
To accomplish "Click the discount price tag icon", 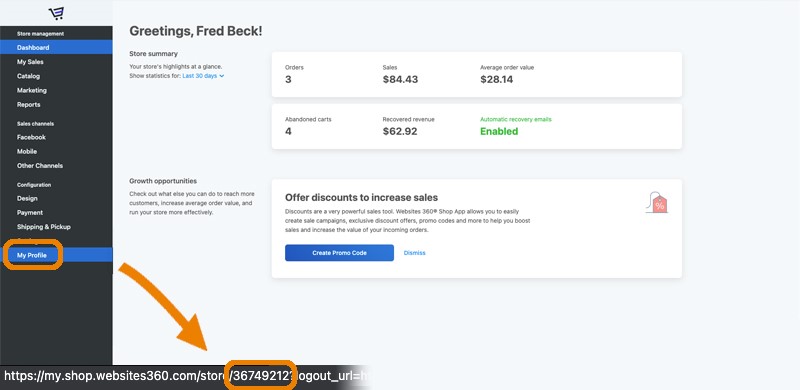I will click(x=657, y=203).
